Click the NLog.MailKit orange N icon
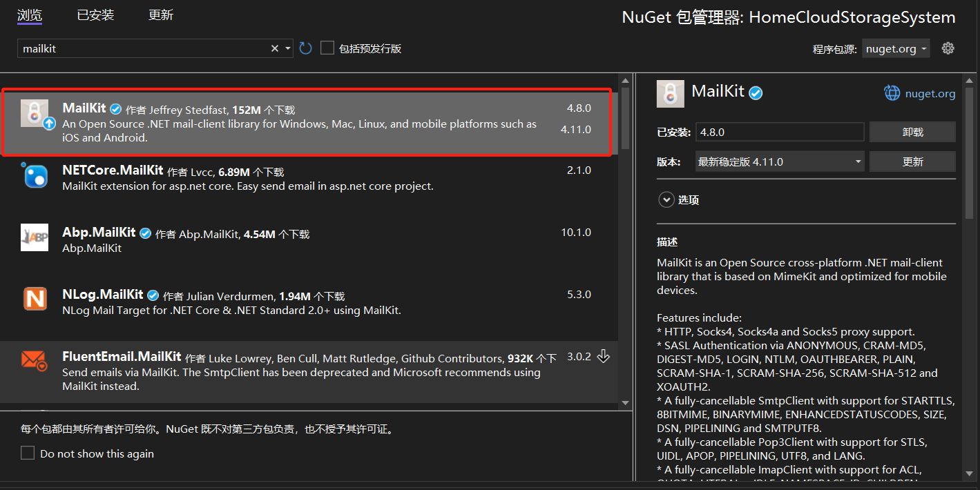This screenshot has width=980, height=490. tap(35, 299)
